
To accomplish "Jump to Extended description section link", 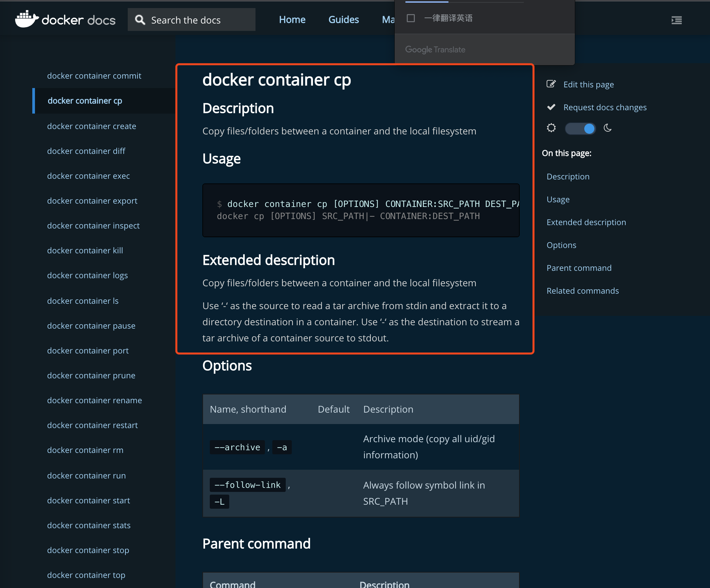I will point(586,222).
